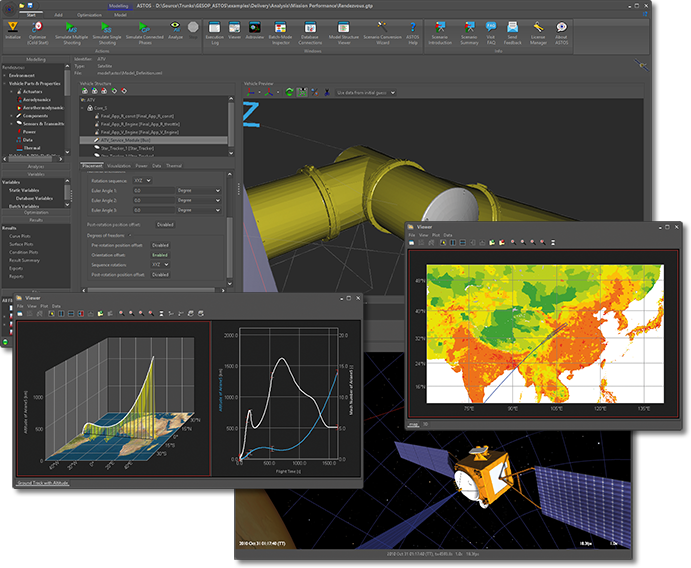Viewport: 691px width, 568px height.
Task: Click the Visit FAQ icon
Action: click(x=490, y=27)
